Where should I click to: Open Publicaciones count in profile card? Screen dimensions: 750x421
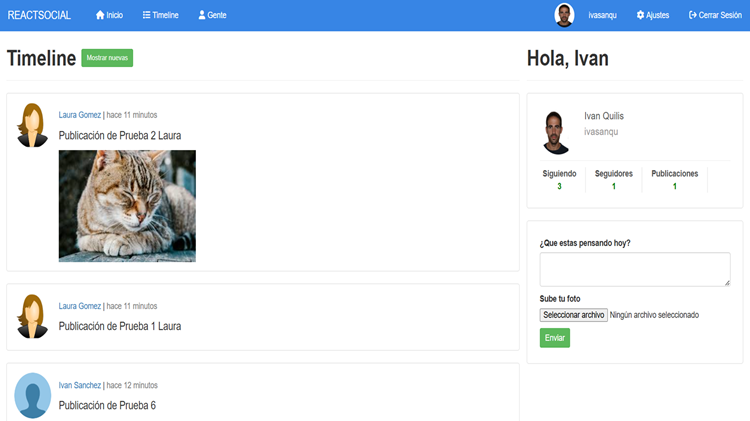674,179
